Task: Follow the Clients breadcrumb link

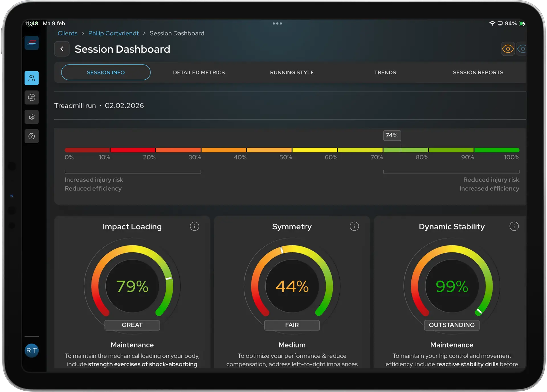Action: click(68, 33)
